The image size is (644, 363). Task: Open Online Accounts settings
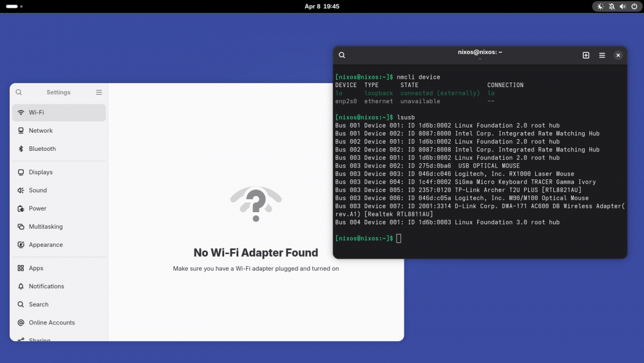pos(59,322)
